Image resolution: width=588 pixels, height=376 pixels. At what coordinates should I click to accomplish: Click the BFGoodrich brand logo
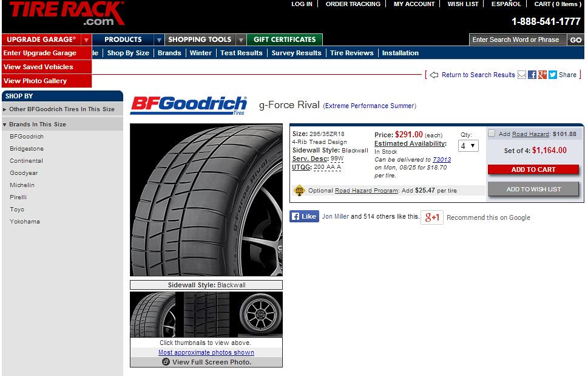pos(189,105)
